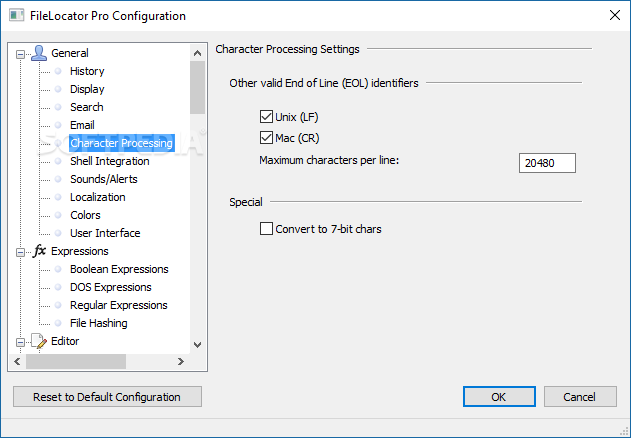Click the tree's scroll up arrow
631x438 pixels.
(x=197, y=53)
